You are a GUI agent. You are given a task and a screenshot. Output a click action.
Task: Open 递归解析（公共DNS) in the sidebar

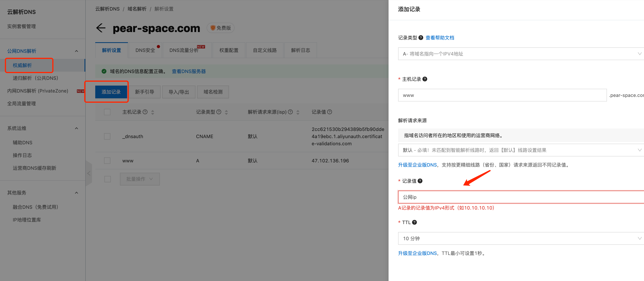tap(35, 78)
